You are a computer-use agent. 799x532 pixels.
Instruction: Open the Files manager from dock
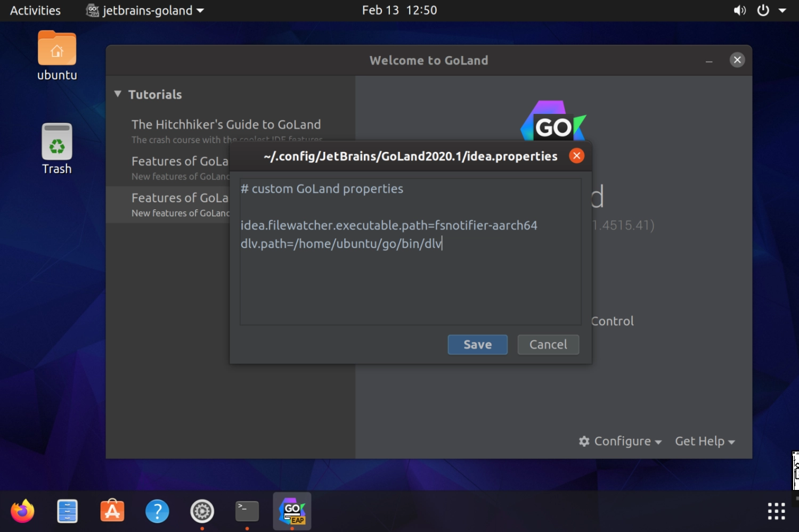[x=68, y=511]
